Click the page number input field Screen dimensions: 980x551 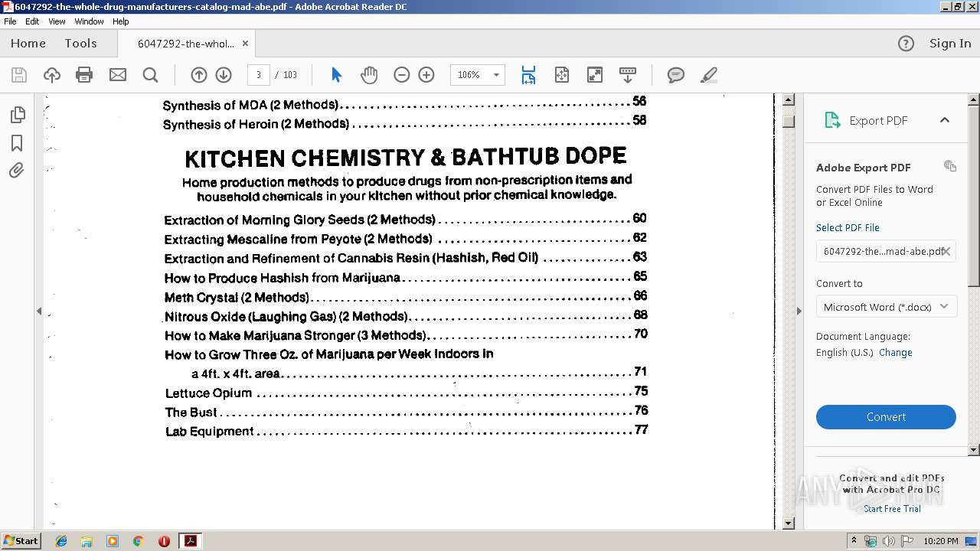[x=259, y=75]
